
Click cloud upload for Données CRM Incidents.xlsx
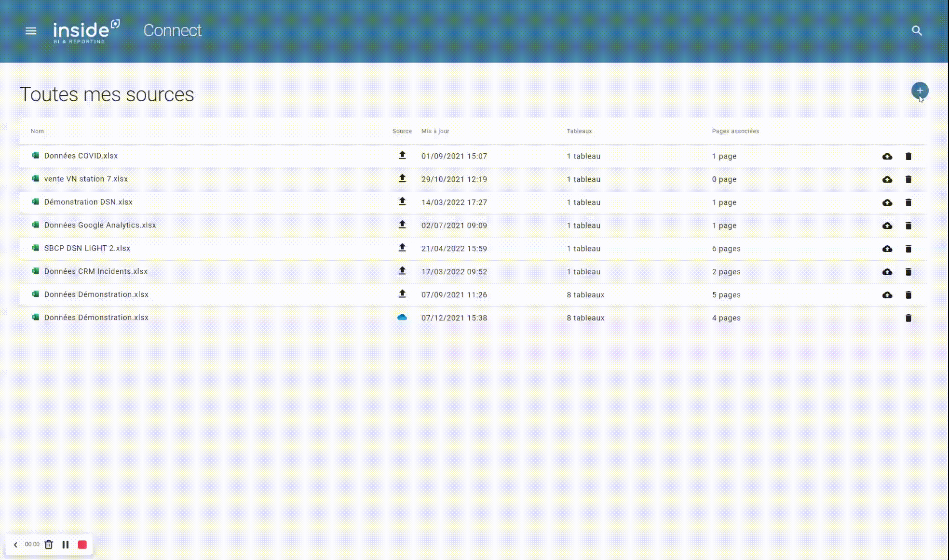pyautogui.click(x=887, y=272)
